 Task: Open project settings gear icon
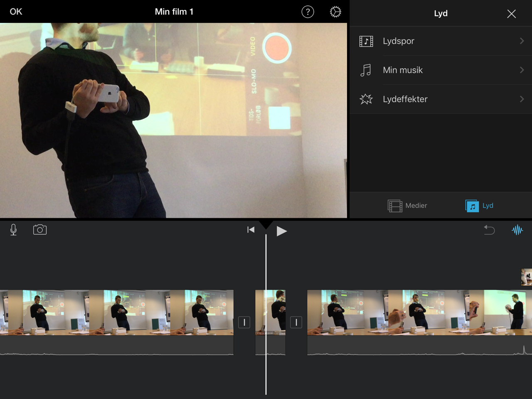[x=335, y=12]
